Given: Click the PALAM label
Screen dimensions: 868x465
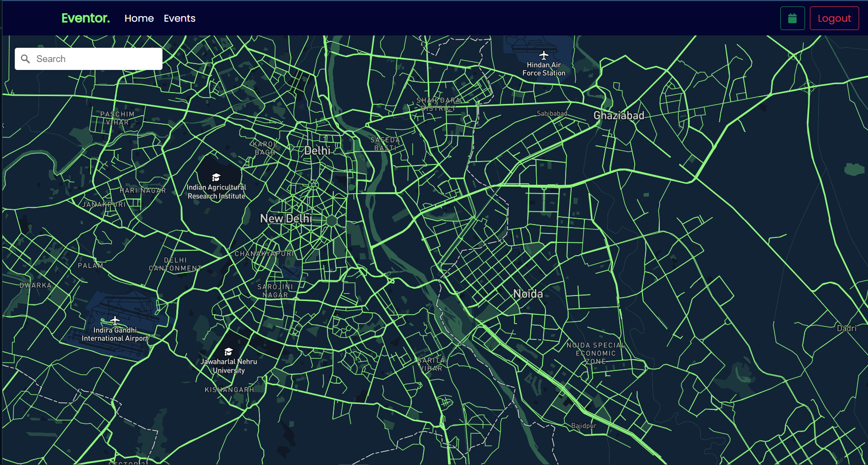Looking at the screenshot, I should pos(91,266).
